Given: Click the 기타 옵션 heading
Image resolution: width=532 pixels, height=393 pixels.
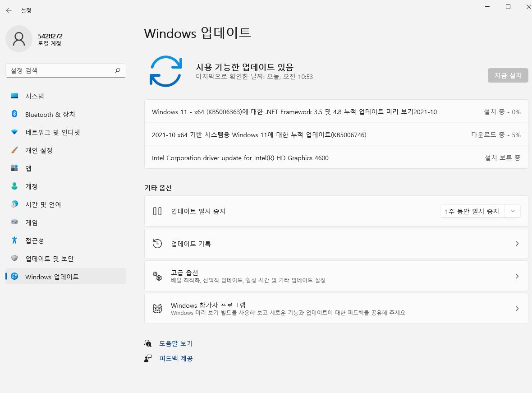Looking at the screenshot, I should pyautogui.click(x=158, y=188).
